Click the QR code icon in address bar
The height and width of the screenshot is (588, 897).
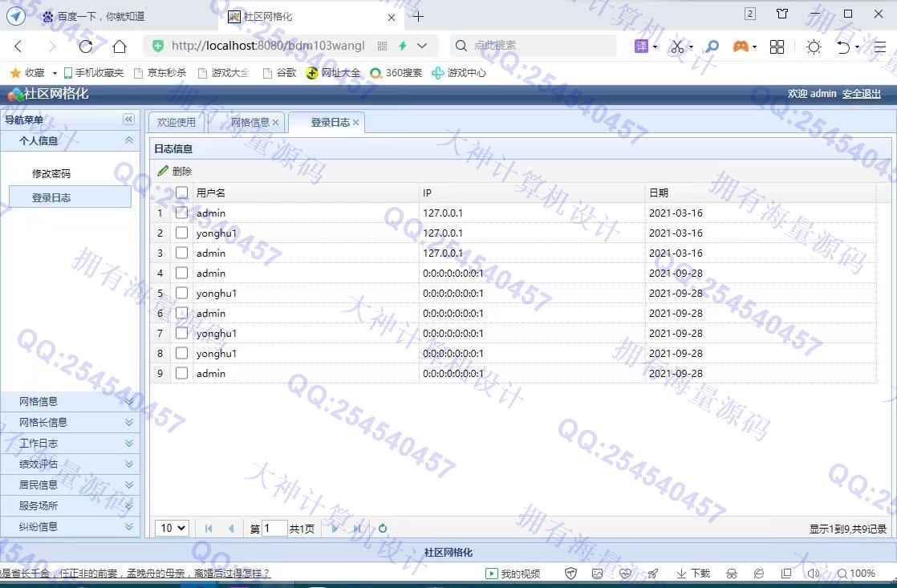[x=382, y=46]
